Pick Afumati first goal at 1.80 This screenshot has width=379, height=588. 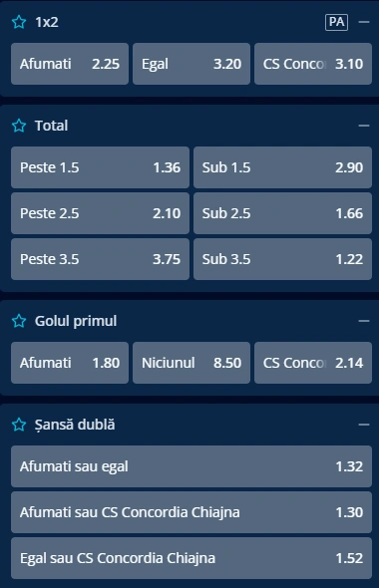point(70,363)
